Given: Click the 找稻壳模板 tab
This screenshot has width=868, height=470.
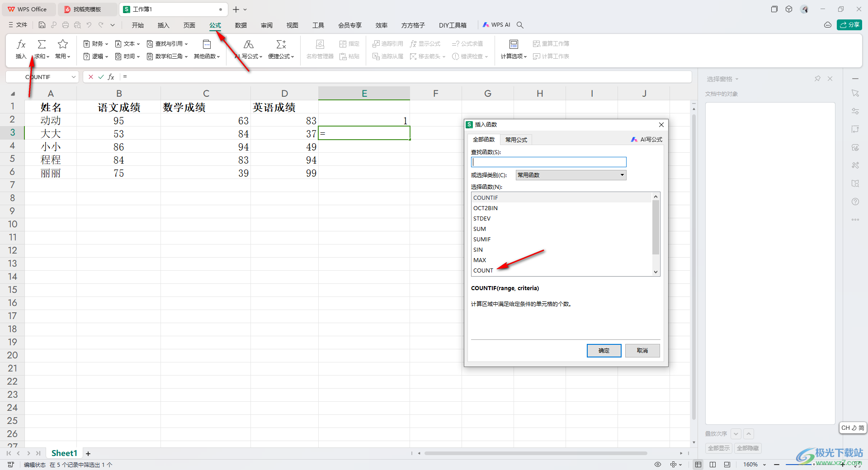Looking at the screenshot, I should tap(87, 9).
